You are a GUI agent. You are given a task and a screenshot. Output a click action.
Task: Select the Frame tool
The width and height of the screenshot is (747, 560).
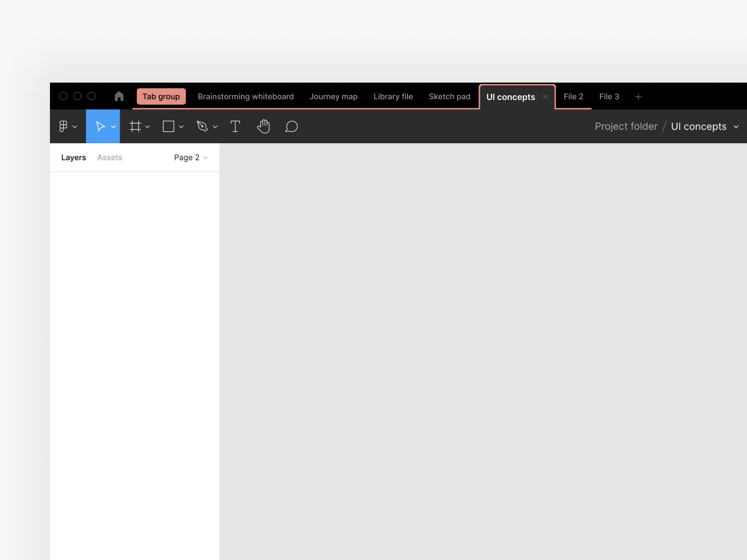[135, 126]
